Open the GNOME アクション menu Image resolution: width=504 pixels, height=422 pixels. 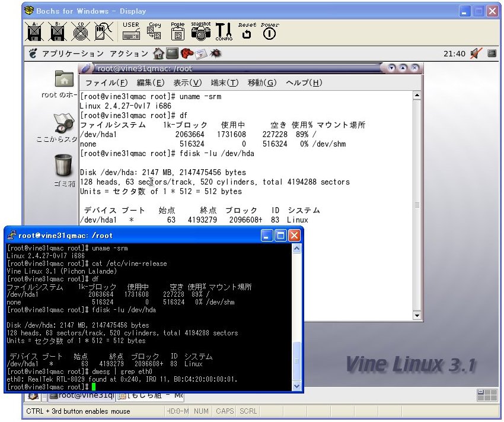129,53
